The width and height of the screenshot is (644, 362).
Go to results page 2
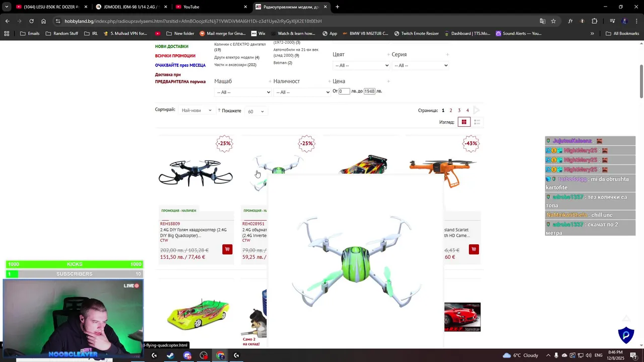[x=451, y=111]
